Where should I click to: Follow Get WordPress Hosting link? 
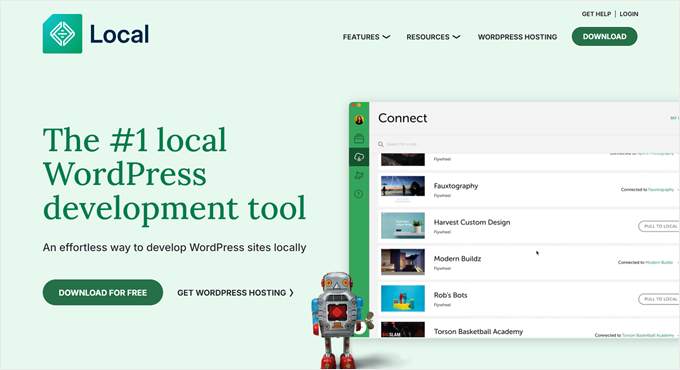point(235,293)
